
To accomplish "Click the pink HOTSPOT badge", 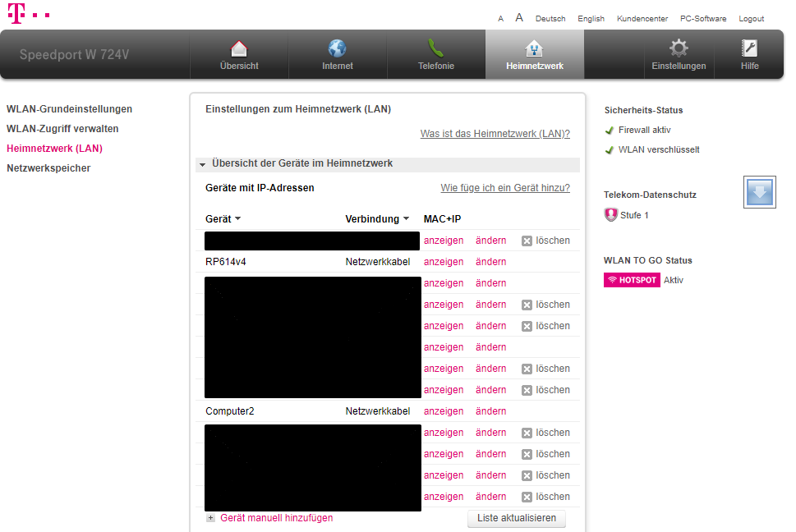I will click(632, 280).
